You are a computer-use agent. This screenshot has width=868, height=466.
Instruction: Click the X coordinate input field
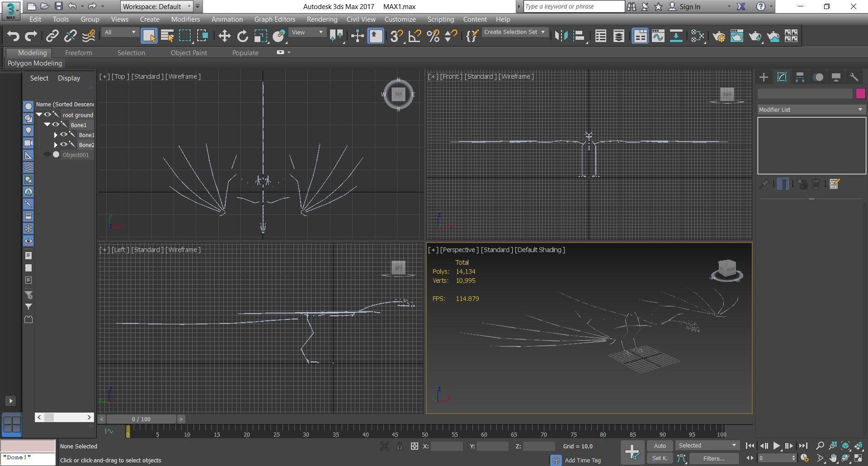(447, 446)
